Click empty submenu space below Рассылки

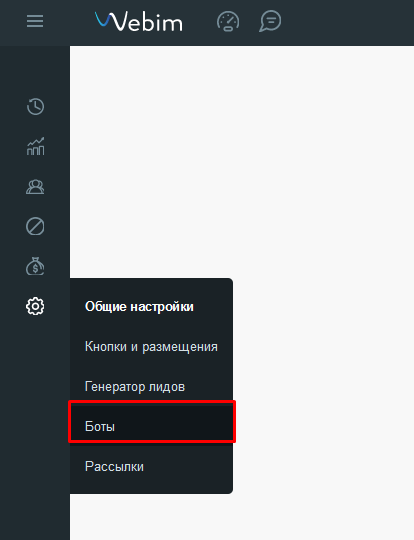click(x=152, y=484)
